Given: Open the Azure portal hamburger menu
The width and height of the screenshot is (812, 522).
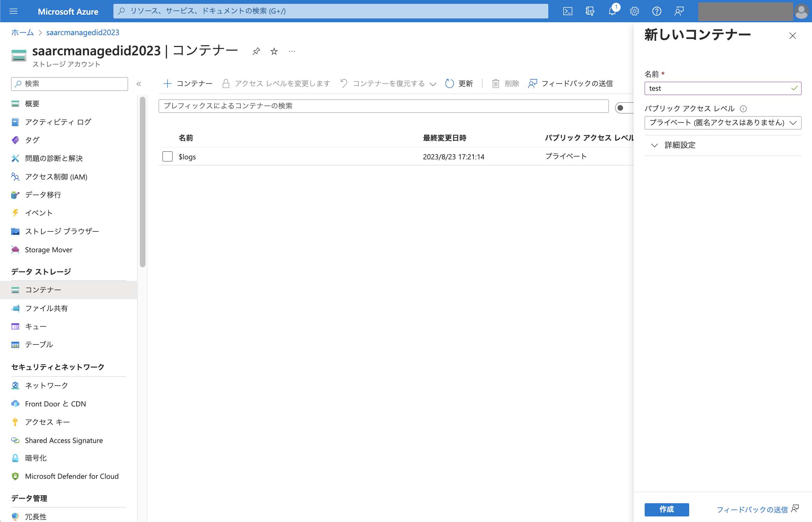Looking at the screenshot, I should 13,11.
